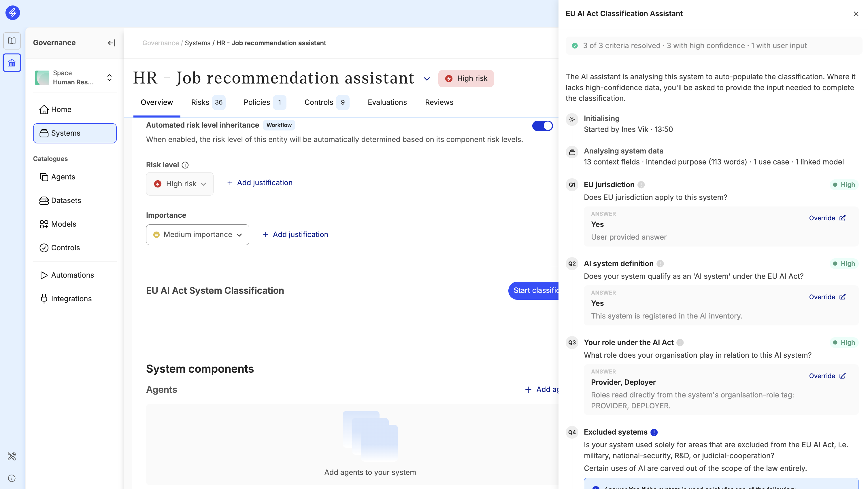Click the High risk badge beside title

click(x=466, y=78)
